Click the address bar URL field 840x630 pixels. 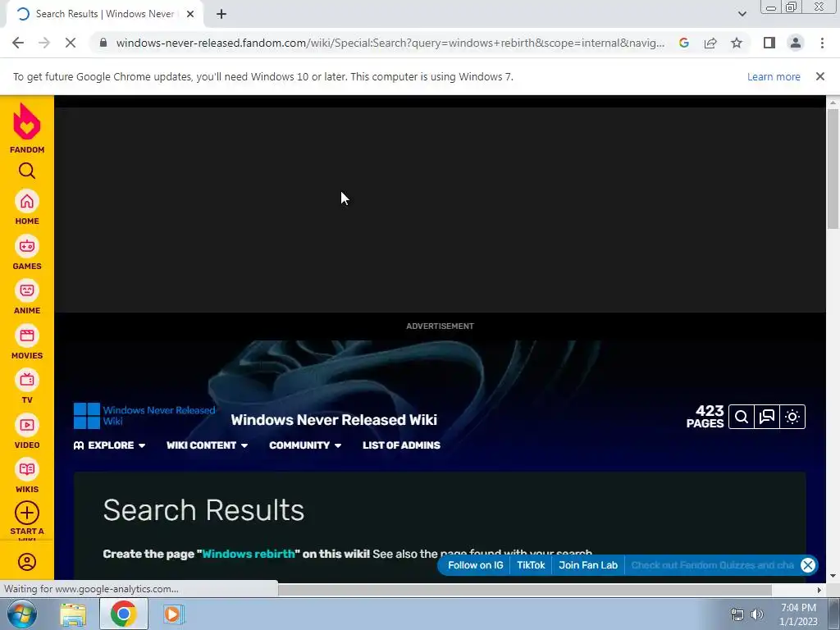[390, 43]
